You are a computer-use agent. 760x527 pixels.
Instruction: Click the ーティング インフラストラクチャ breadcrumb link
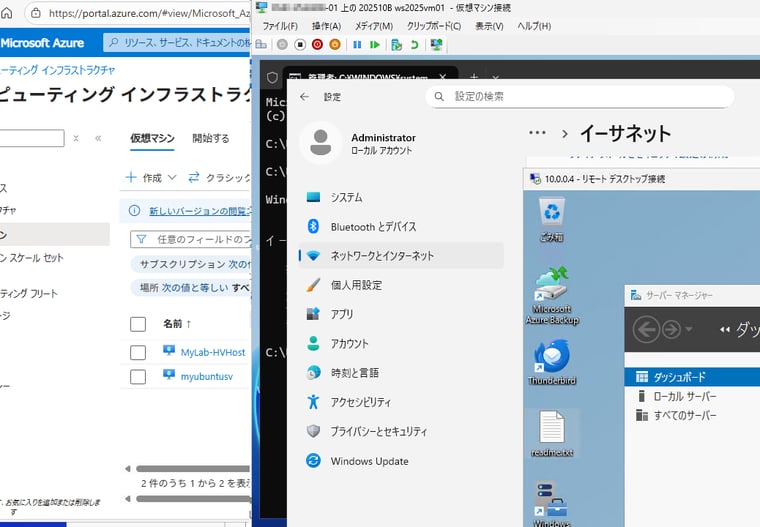tap(58, 70)
